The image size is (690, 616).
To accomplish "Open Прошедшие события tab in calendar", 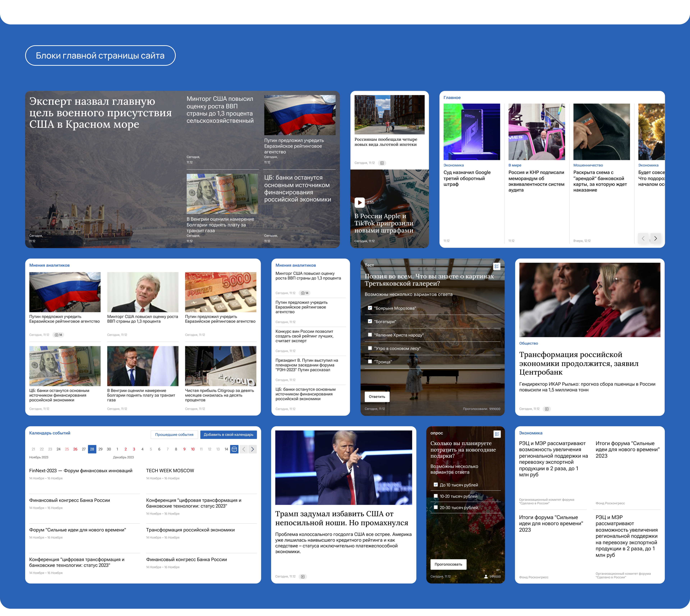I will tap(174, 435).
